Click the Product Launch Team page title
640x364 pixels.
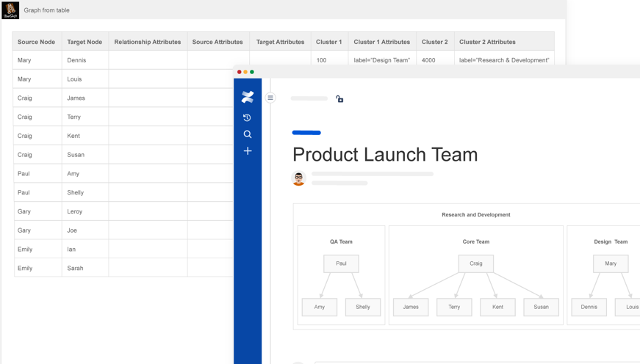click(385, 154)
